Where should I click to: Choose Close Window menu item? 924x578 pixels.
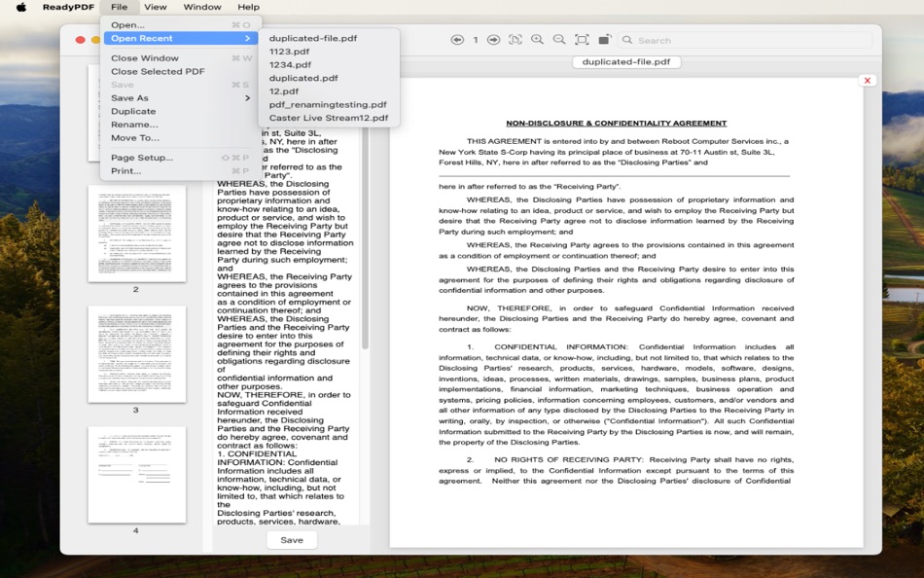(182, 57)
